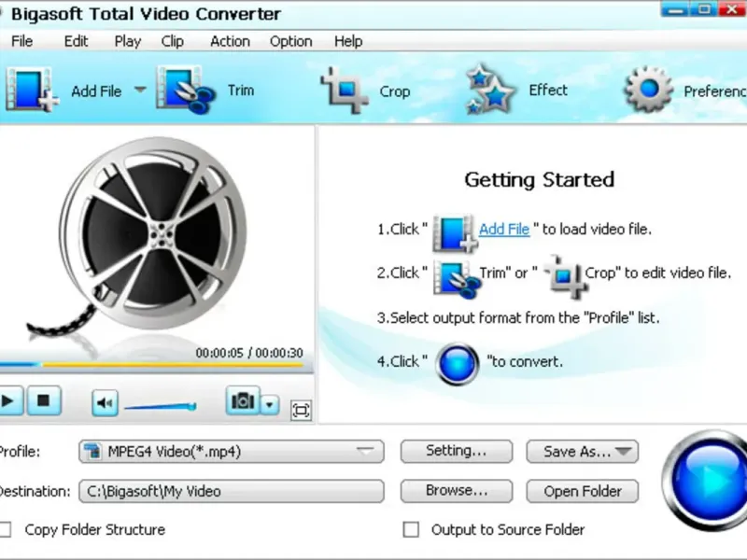Click the Trim toolbar label

coord(241,90)
